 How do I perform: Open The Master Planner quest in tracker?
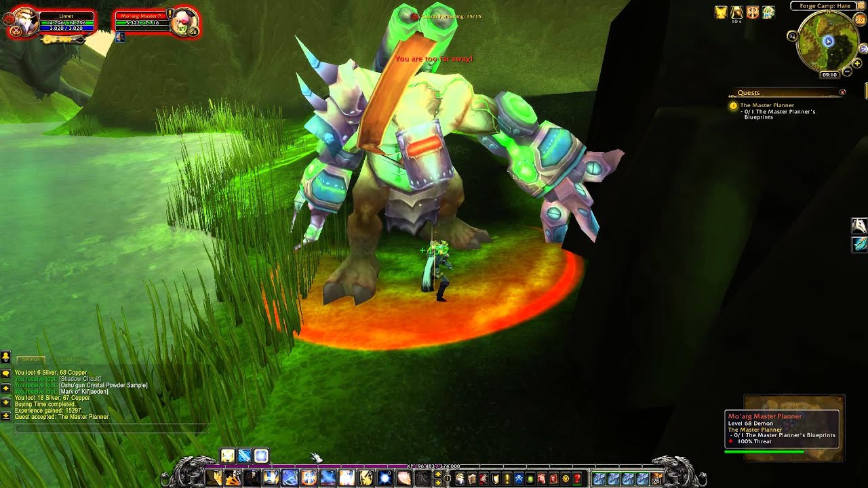pyautogui.click(x=767, y=106)
